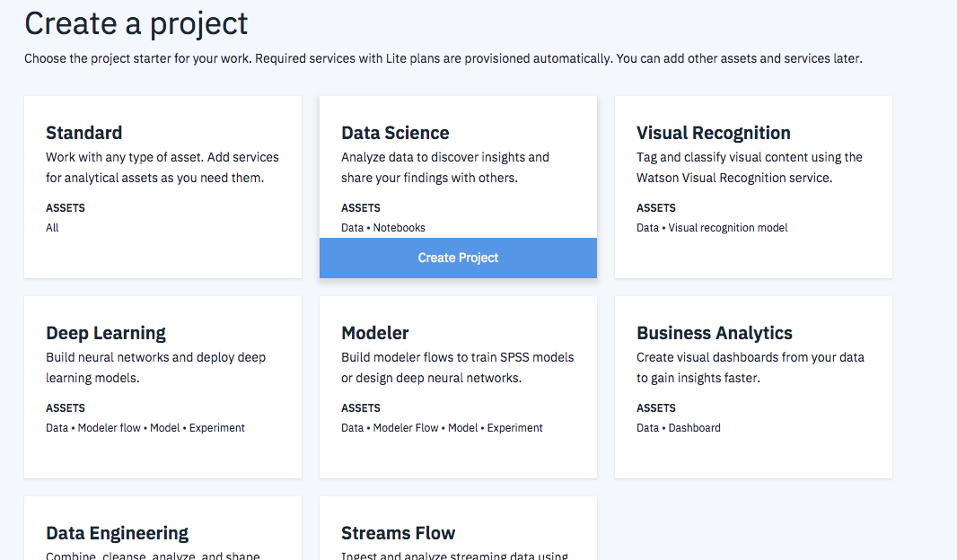Choose the Visual Recognition project tile

[753, 187]
